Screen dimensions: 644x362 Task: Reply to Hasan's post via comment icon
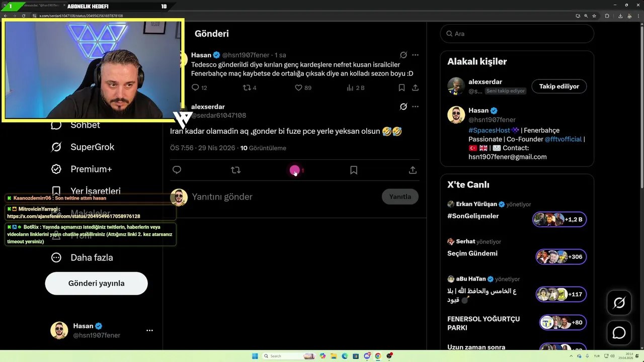coord(196,87)
